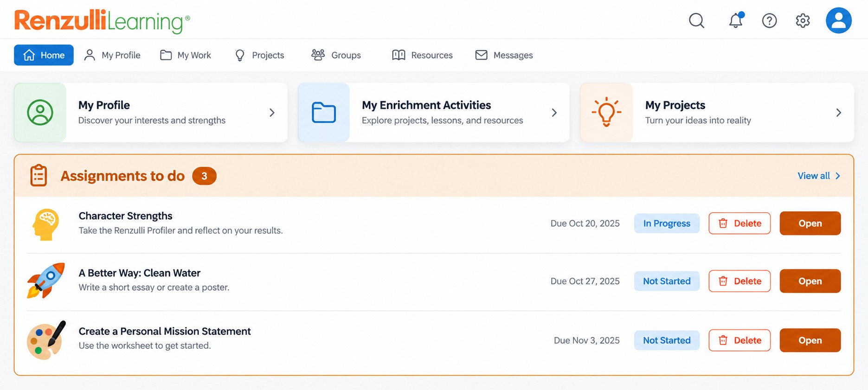Click the Due Oct 27, 2025 date
This screenshot has width=868, height=390.
click(585, 281)
